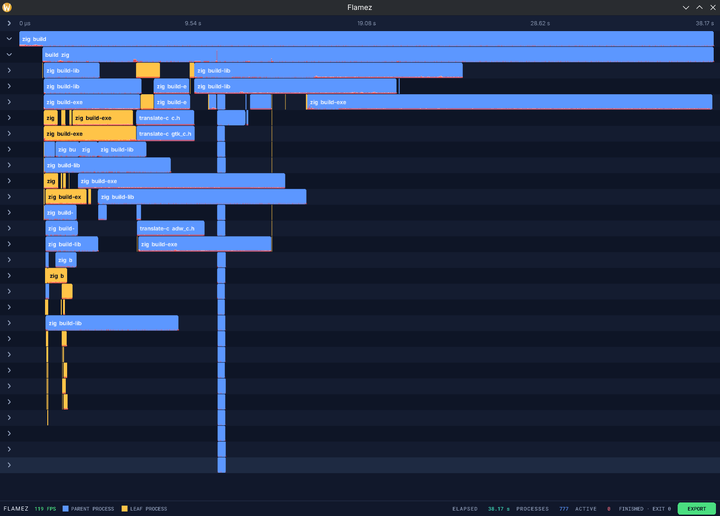Select the build zig process bar
This screenshot has height=516, width=720.
pos(378,55)
